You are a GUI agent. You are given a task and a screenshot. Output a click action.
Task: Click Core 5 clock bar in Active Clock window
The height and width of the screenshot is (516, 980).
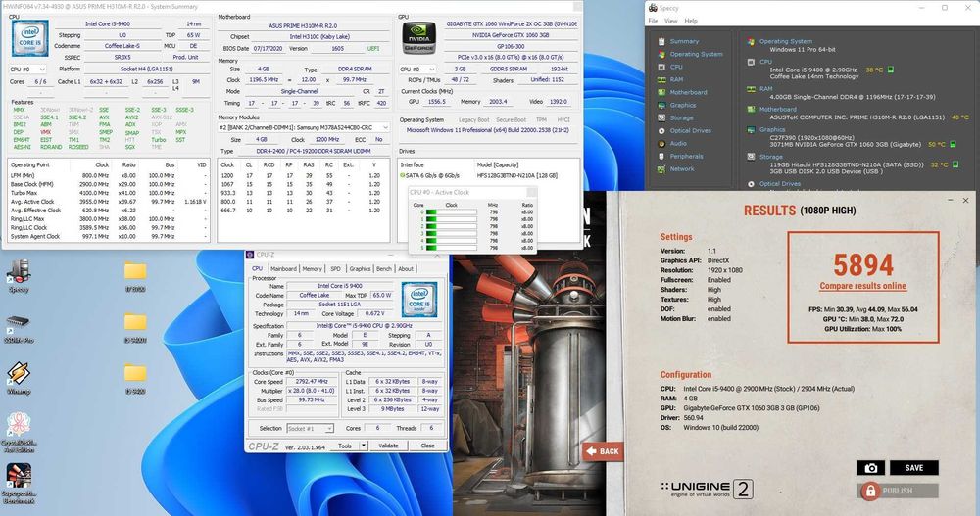pyautogui.click(x=452, y=248)
